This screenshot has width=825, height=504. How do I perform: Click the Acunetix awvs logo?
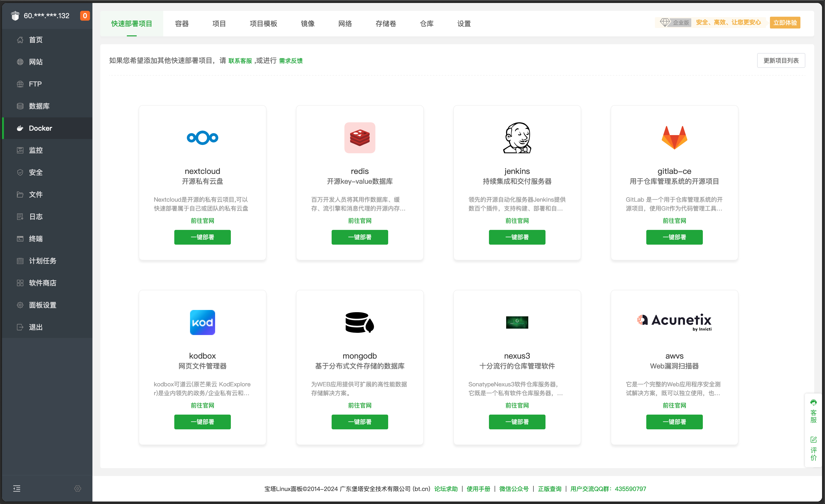674,322
